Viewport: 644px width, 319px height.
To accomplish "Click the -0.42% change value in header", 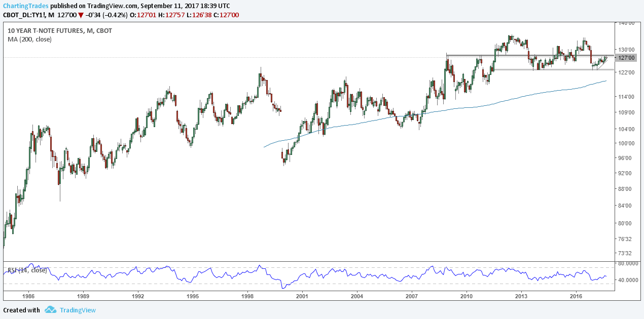I will click(114, 15).
